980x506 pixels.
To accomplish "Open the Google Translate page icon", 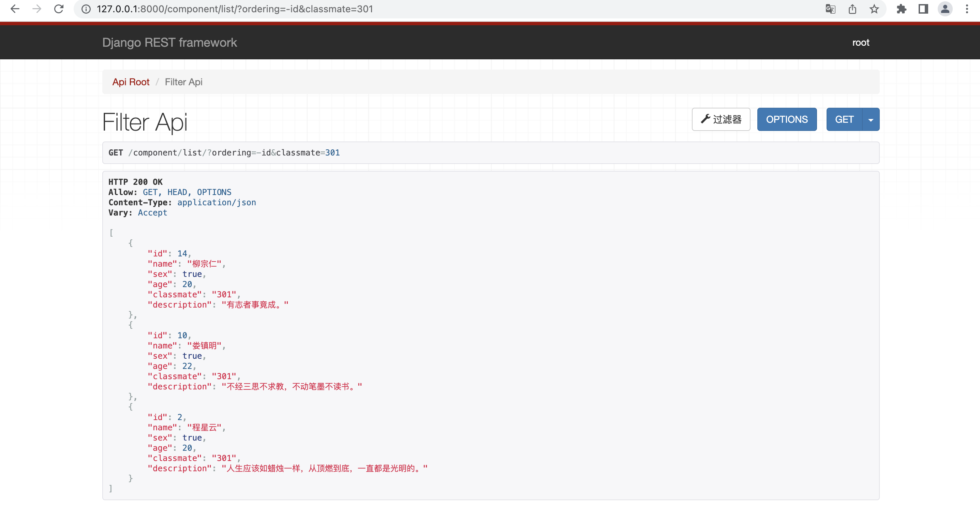I will click(831, 9).
